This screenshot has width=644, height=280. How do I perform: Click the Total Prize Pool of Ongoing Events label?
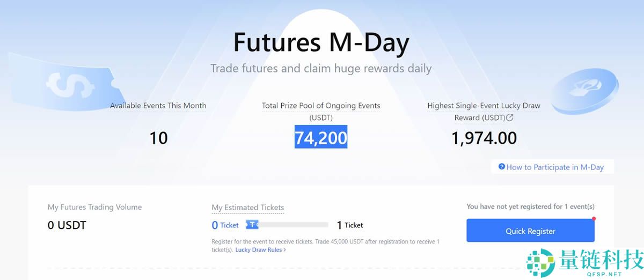point(321,106)
